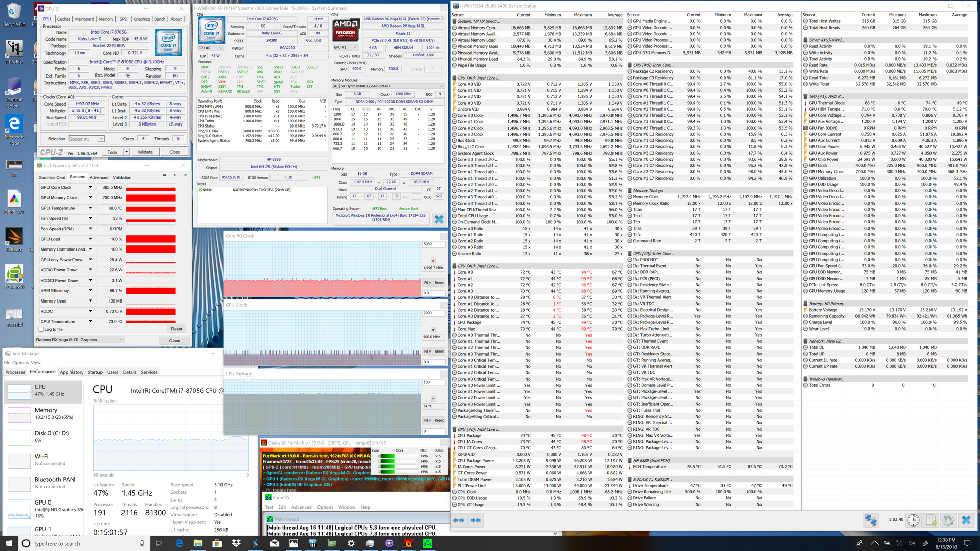Enable Log to file checkbox in GPU-Z
Image resolution: width=980 pixels, height=551 pixels.
tap(41, 330)
